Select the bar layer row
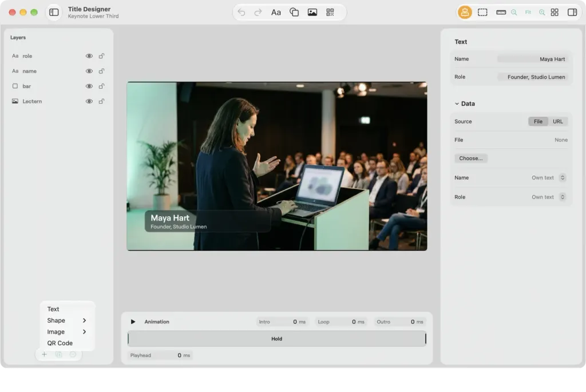Screen dimensions: 586x392 [58, 86]
